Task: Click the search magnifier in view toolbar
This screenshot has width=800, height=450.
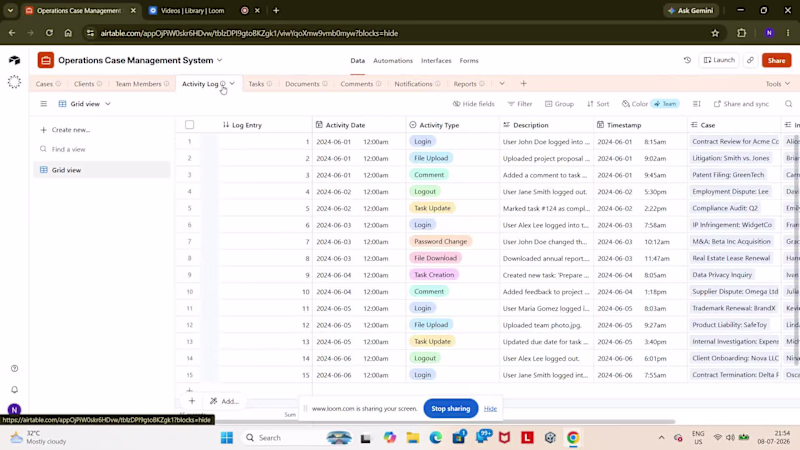Action: 788,104
